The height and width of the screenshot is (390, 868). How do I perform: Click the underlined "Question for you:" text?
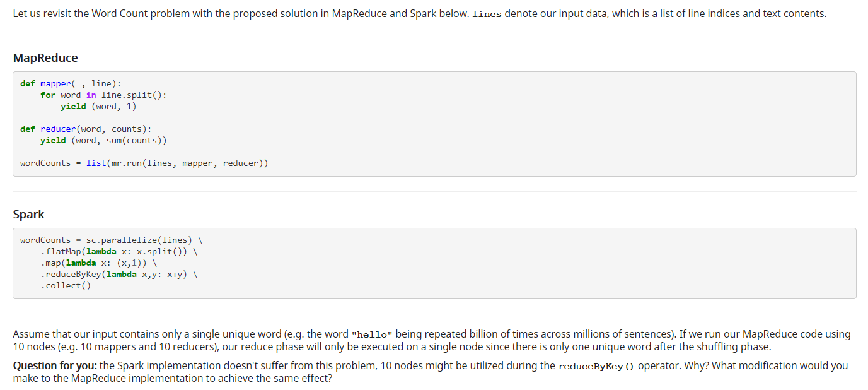pos(55,365)
